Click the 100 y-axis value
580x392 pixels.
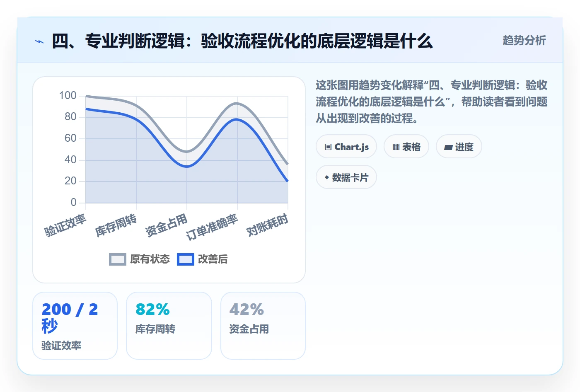coord(68,96)
